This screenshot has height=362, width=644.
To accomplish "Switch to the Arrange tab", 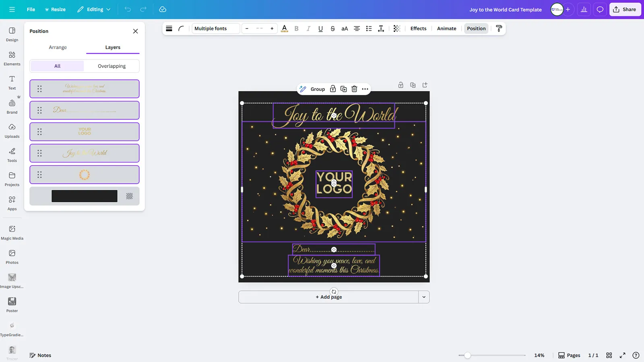I will pyautogui.click(x=58, y=47).
